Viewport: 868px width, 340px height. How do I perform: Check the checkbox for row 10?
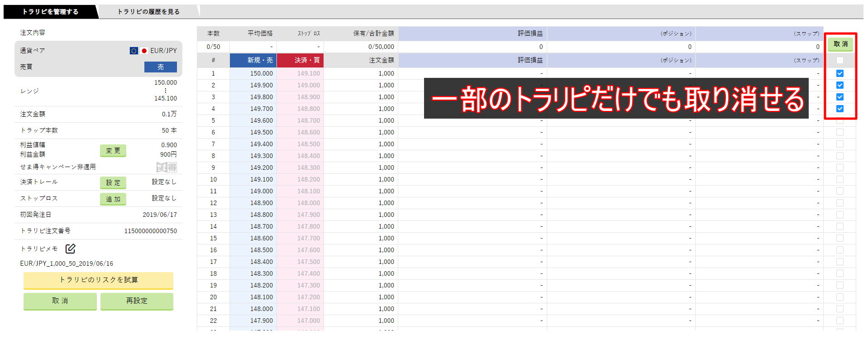(x=840, y=179)
